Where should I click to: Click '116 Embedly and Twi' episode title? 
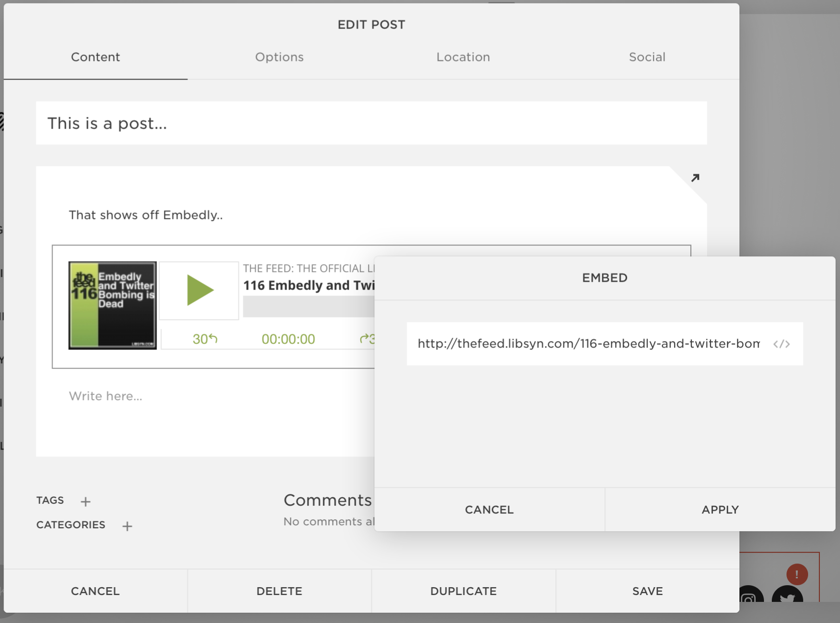pos(309,285)
